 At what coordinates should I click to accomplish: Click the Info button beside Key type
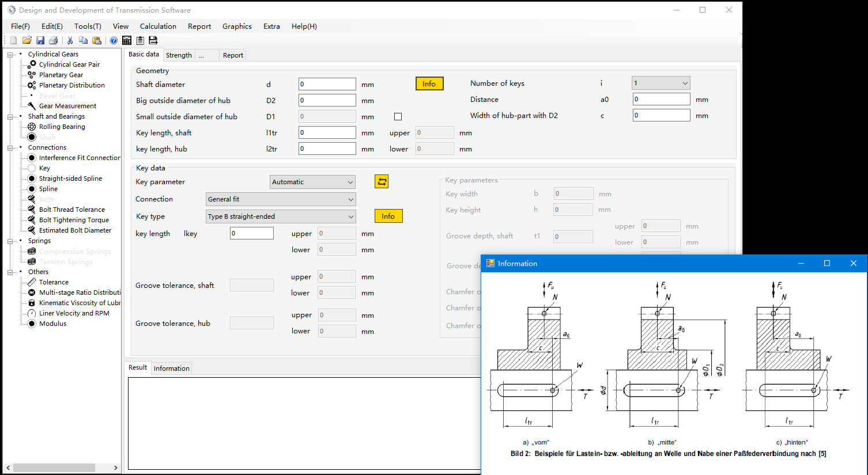click(388, 216)
